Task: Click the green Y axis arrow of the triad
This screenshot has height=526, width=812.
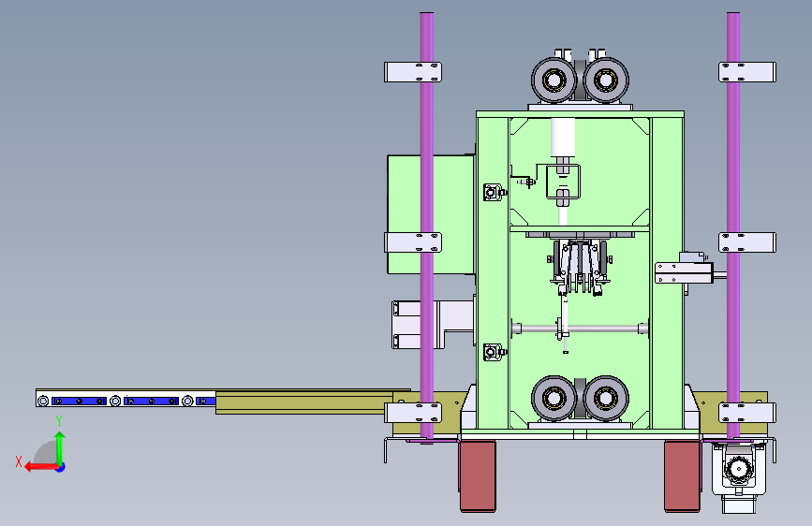Action: click(x=60, y=447)
